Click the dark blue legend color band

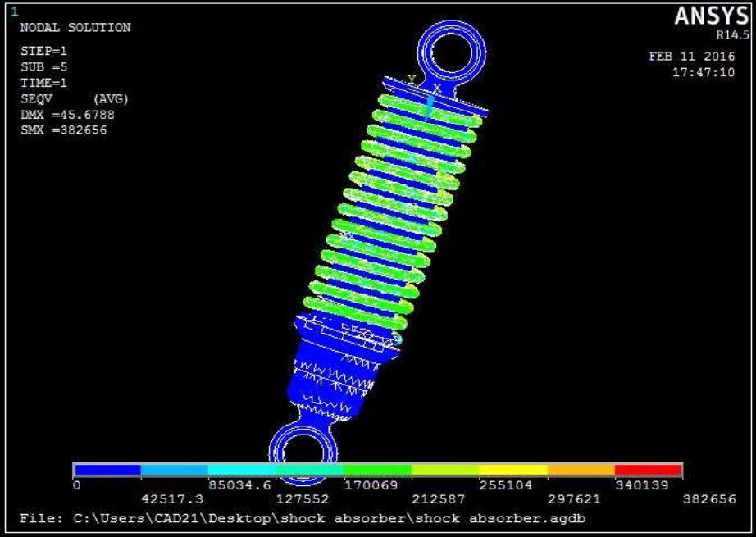coord(107,470)
